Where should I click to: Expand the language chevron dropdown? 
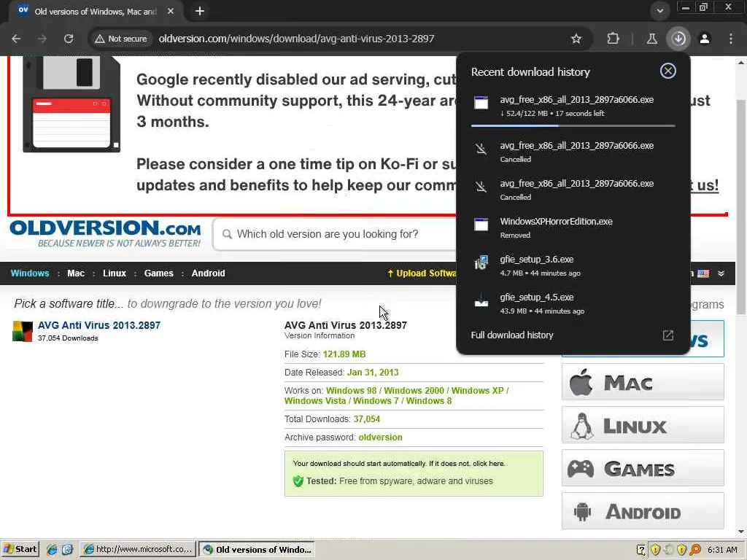tap(721, 273)
